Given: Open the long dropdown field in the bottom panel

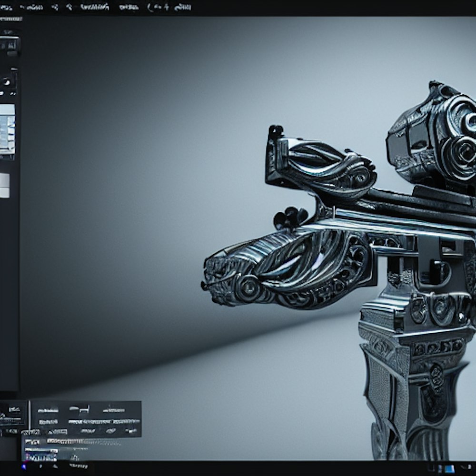Looking at the screenshot, I should (x=104, y=421).
